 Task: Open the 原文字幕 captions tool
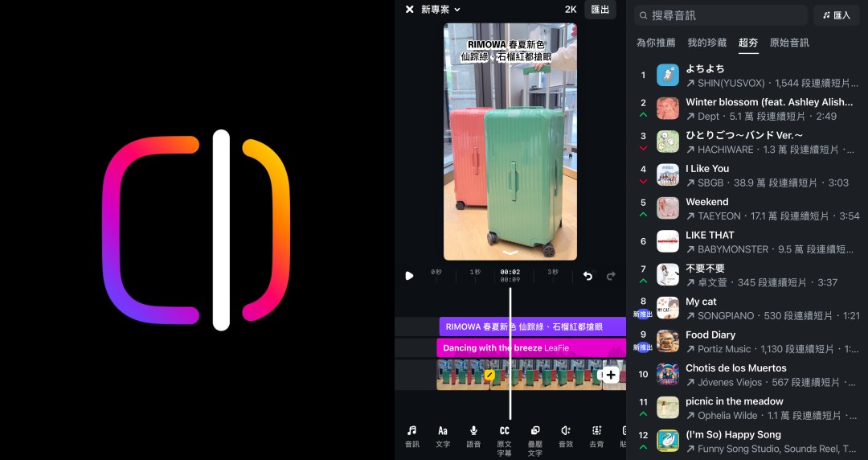[x=504, y=441]
